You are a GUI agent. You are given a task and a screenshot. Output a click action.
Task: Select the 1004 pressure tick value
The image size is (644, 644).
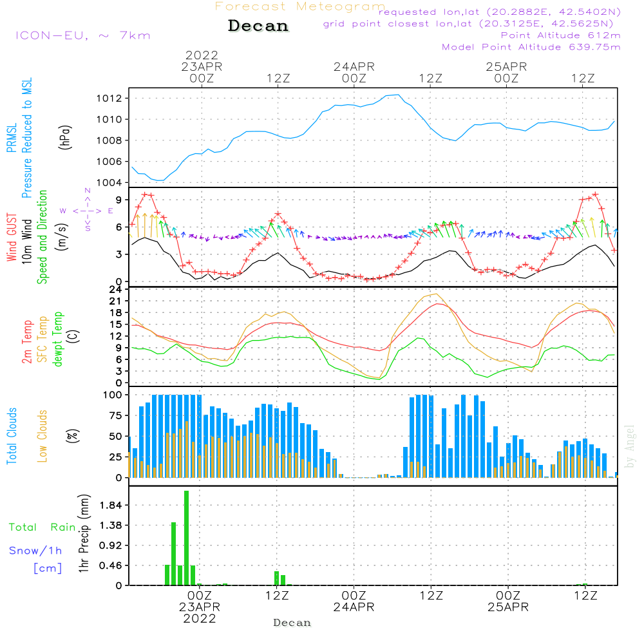[109, 183]
